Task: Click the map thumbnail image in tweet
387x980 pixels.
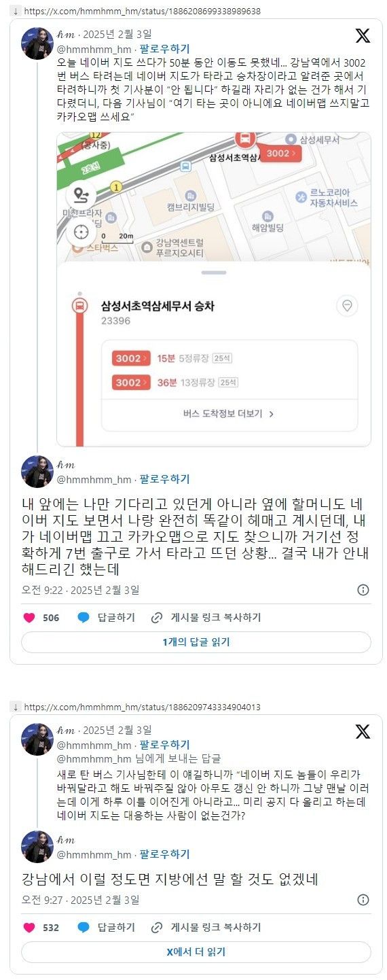Action: (214, 289)
